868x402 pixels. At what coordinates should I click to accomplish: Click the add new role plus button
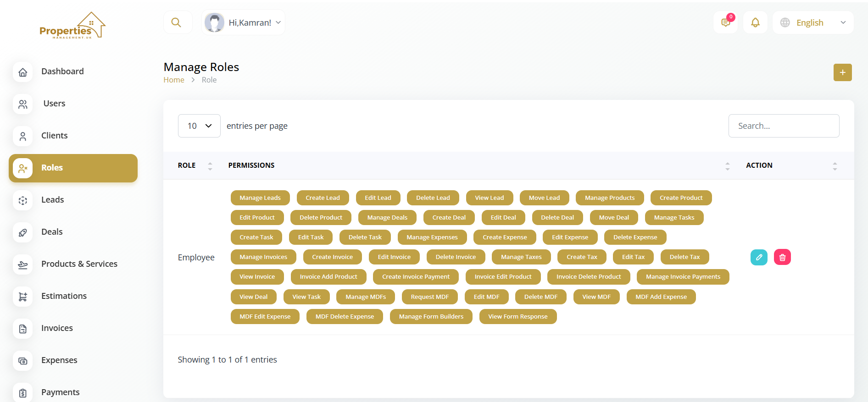(x=842, y=72)
